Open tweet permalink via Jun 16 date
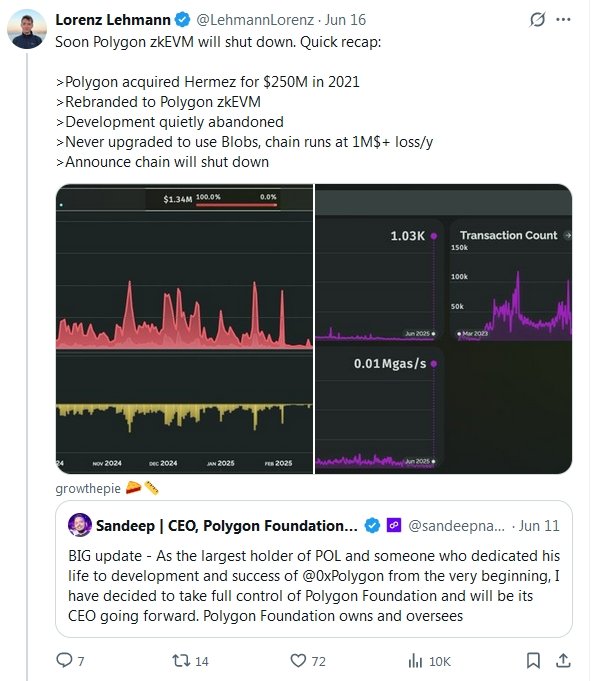The height and width of the screenshot is (681, 593). tap(345, 20)
